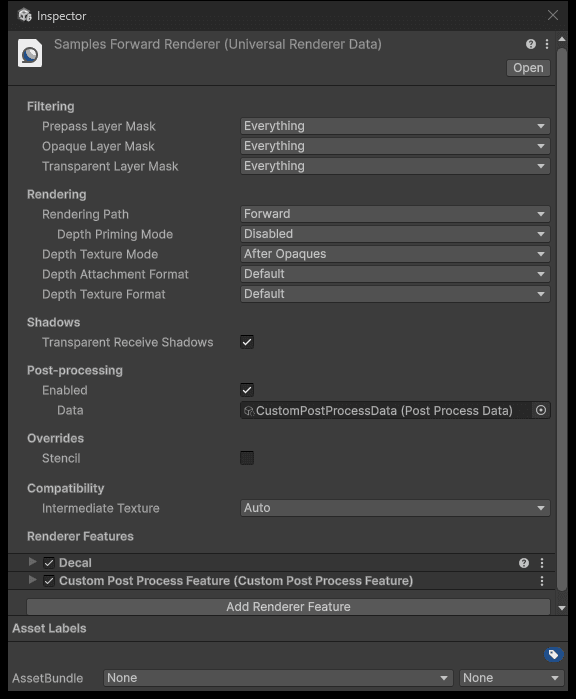
Task: Open the AssetBundle variant dropdown
Action: click(x=512, y=678)
